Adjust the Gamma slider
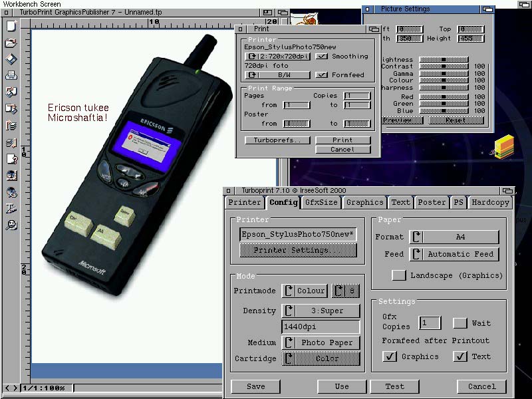The width and height of the screenshot is (532, 399). [444, 74]
